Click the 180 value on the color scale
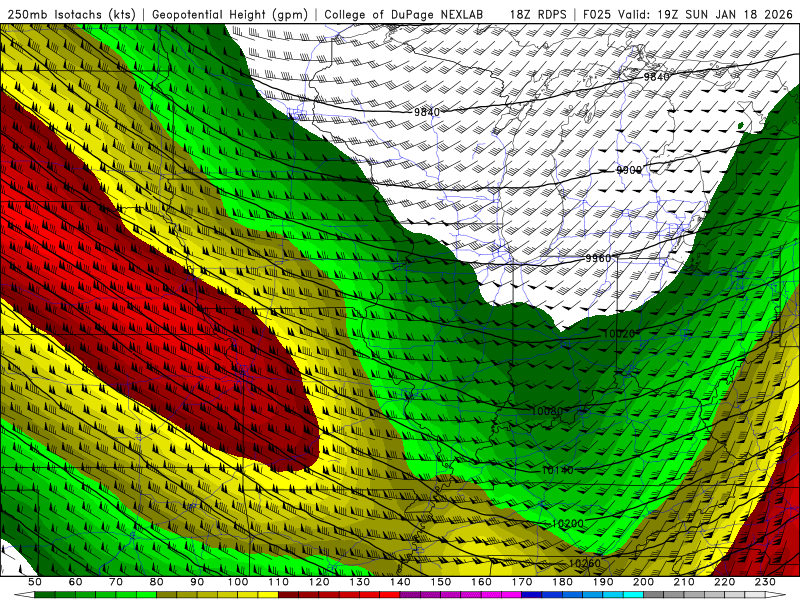800x600 pixels. click(x=562, y=582)
